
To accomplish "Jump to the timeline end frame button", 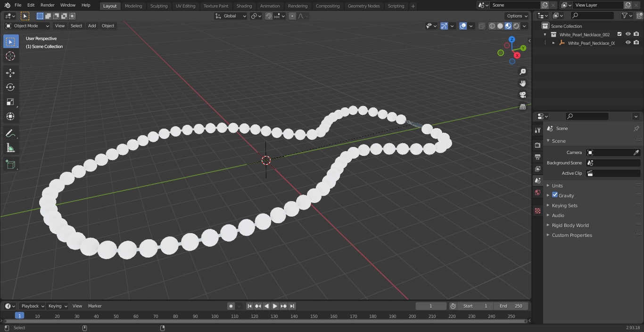I will [x=292, y=306].
